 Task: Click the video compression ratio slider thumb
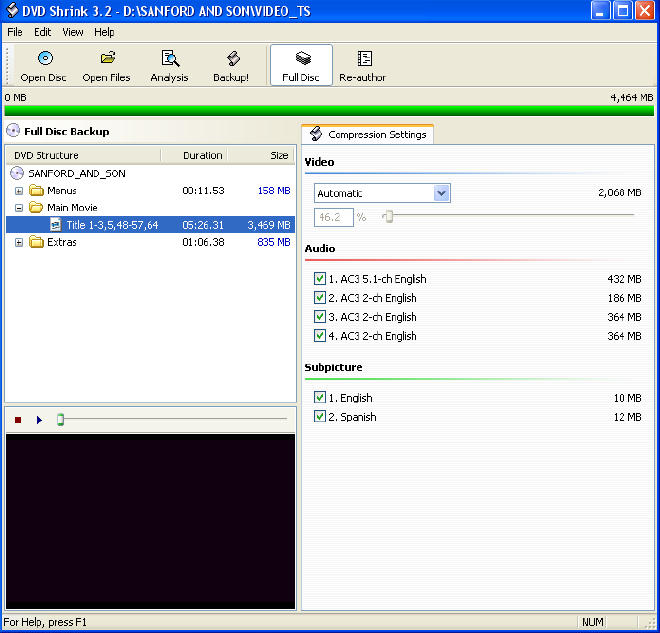389,216
